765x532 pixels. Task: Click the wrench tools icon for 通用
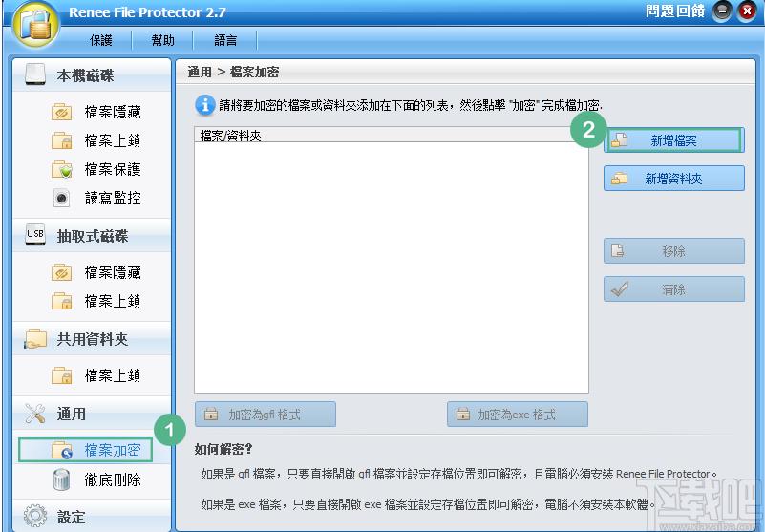(35, 414)
